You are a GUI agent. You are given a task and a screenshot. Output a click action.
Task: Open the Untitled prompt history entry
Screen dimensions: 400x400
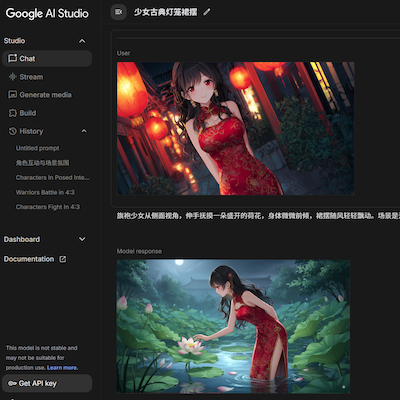pyautogui.click(x=38, y=148)
